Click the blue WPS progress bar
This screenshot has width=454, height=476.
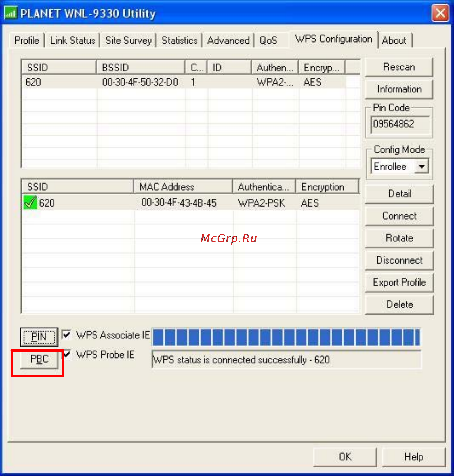point(286,337)
